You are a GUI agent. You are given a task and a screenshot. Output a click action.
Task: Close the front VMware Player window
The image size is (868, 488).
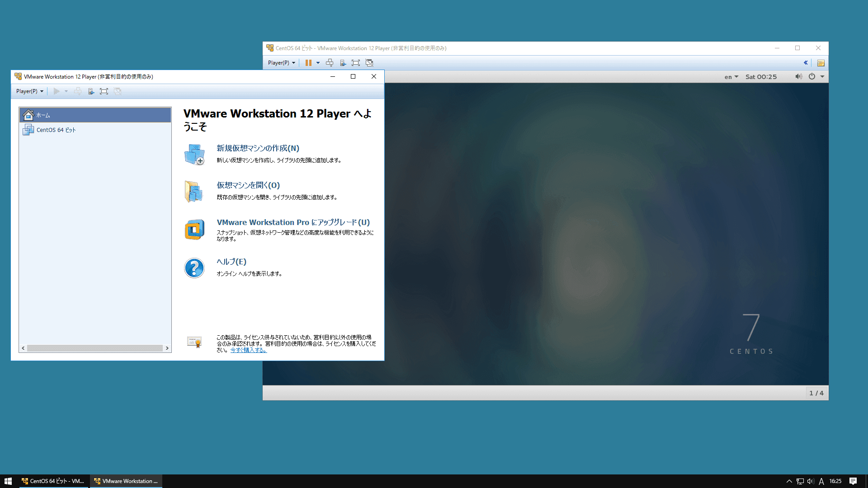coord(374,76)
